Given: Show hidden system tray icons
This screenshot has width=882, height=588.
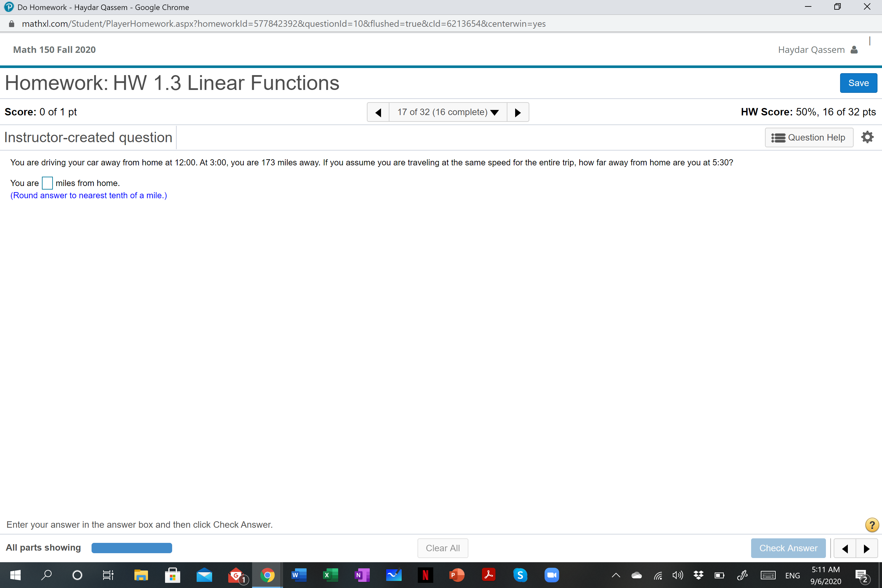Looking at the screenshot, I should click(x=616, y=575).
